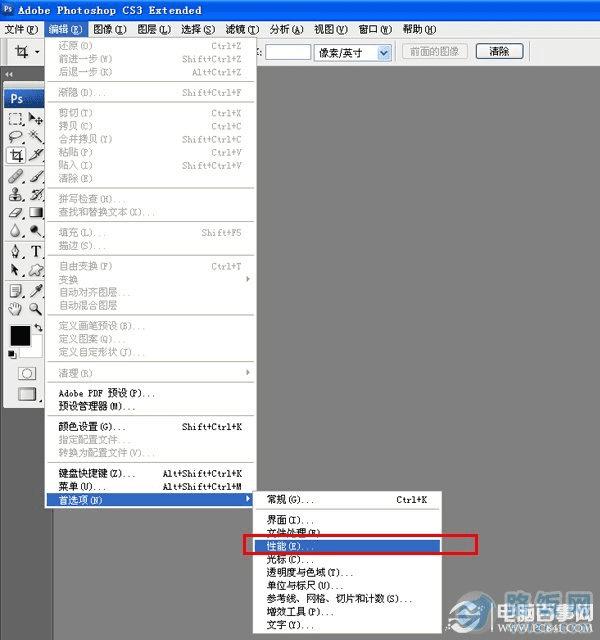This screenshot has height=640, width=600.
Task: Choose General (常规) preferences
Action: click(347, 500)
